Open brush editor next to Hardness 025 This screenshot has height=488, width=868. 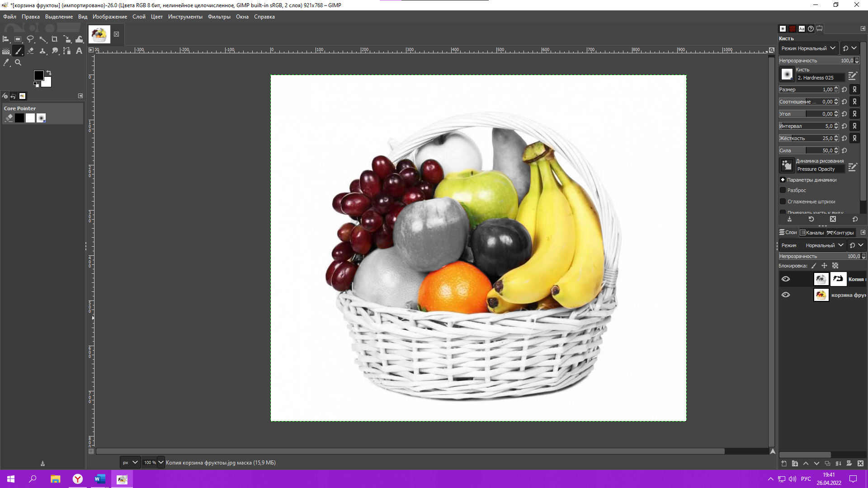[x=853, y=76]
